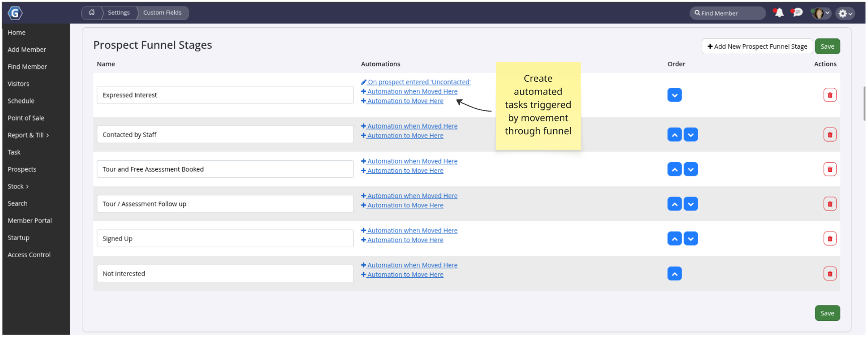Add Automation when Moved Here for Signed Up
Viewport: 868px width, 337px height.
[x=409, y=231]
